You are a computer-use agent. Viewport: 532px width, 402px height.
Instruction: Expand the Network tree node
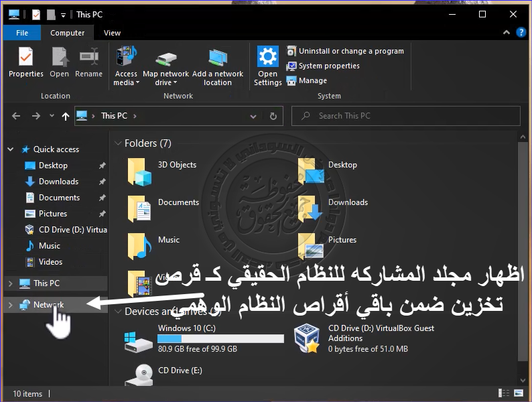[9, 305]
